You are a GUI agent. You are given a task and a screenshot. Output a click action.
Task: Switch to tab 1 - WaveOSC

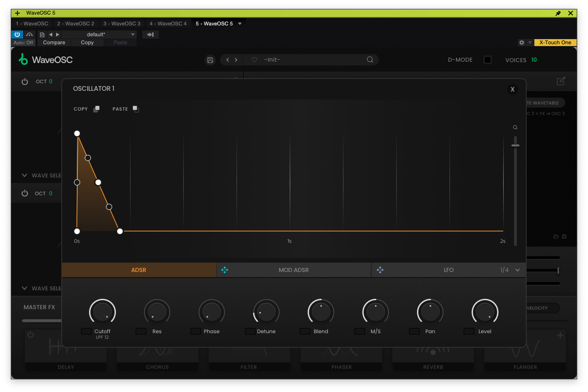pyautogui.click(x=32, y=24)
